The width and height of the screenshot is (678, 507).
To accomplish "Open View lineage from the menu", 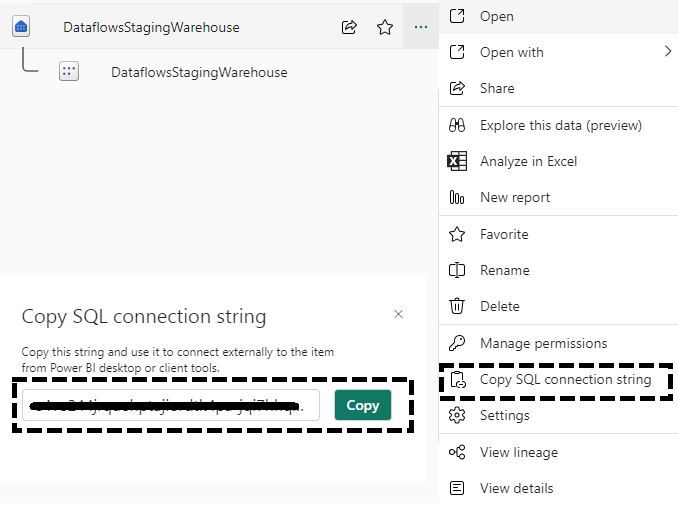I will tap(518, 452).
